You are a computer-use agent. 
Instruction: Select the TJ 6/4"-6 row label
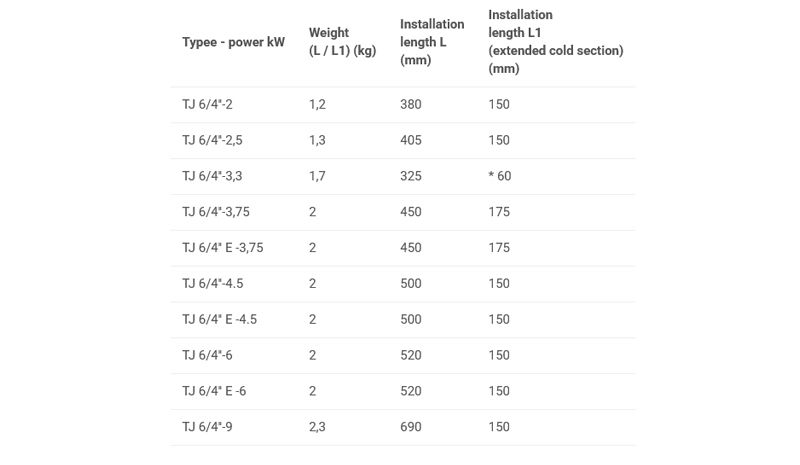[x=207, y=356]
